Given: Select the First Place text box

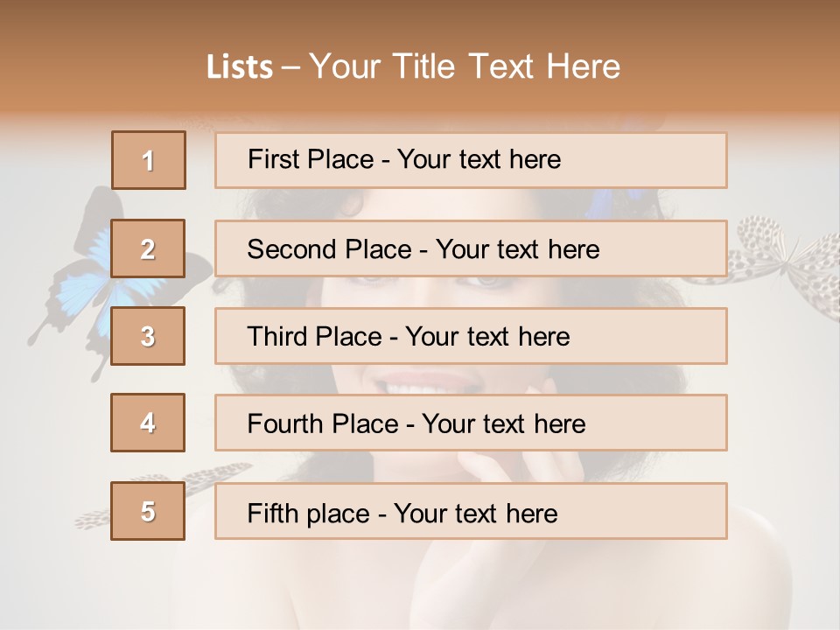Looking at the screenshot, I should pos(471,160).
